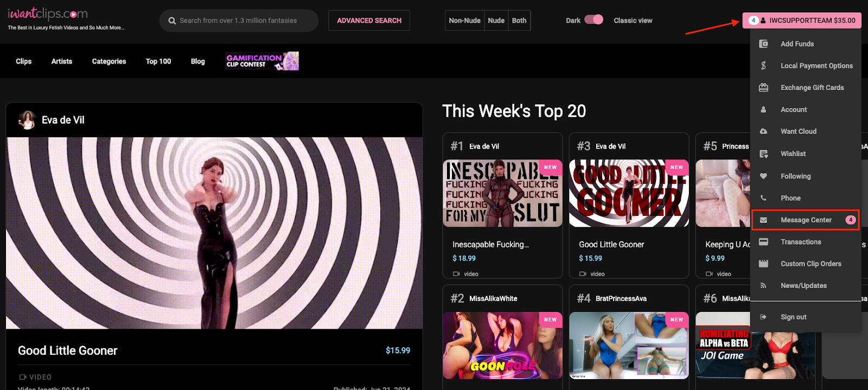
Task: Click the Custom Clip Orders clapperboard icon
Action: click(763, 264)
